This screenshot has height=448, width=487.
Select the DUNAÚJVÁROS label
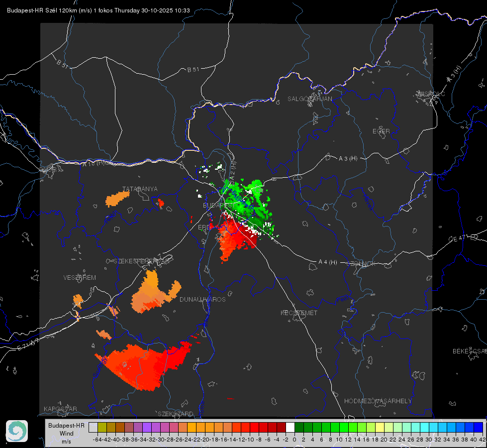[x=202, y=299]
